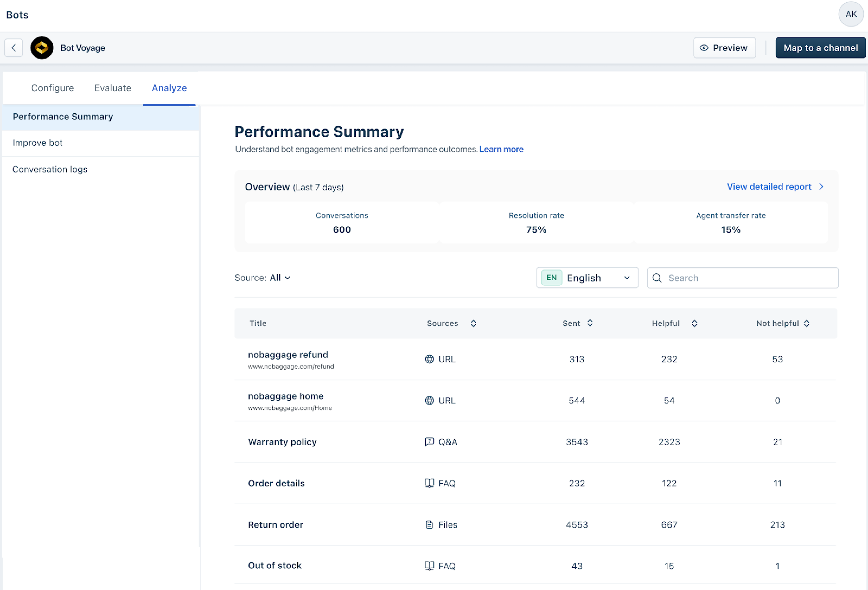Sort table by Sent column arrows

590,323
